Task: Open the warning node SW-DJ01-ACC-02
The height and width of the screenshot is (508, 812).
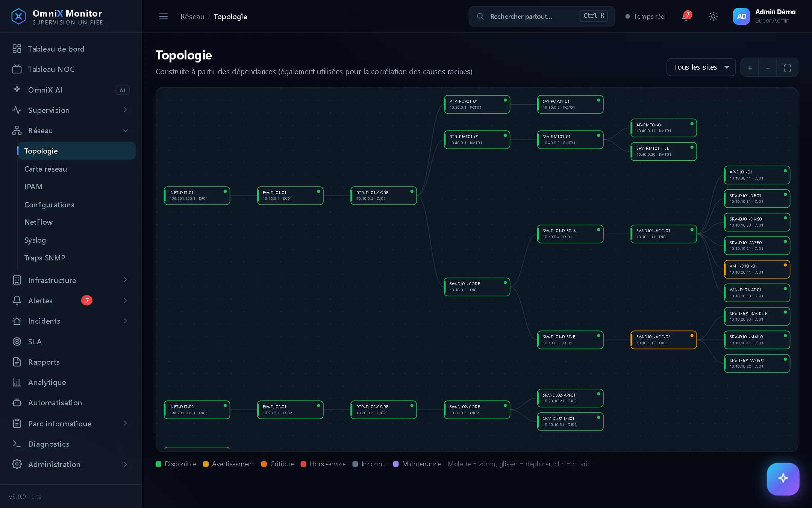Action: (664, 340)
